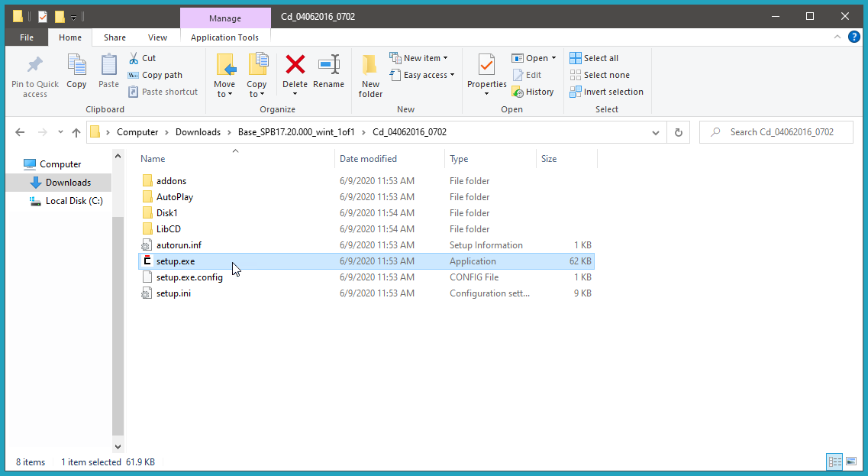Open the Easy access dropdown
Screen dimensions: 868x476
click(422, 75)
